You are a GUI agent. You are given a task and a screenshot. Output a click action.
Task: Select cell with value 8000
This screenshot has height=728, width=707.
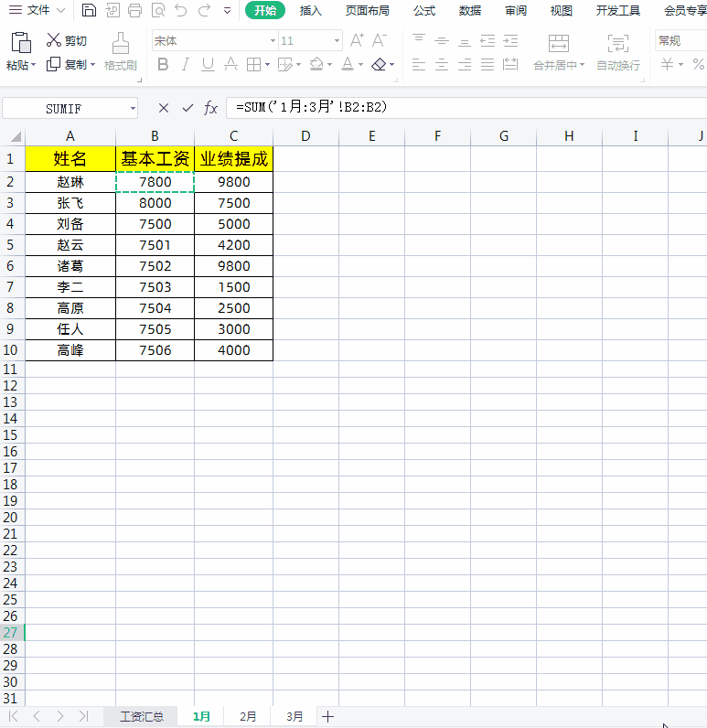(155, 203)
